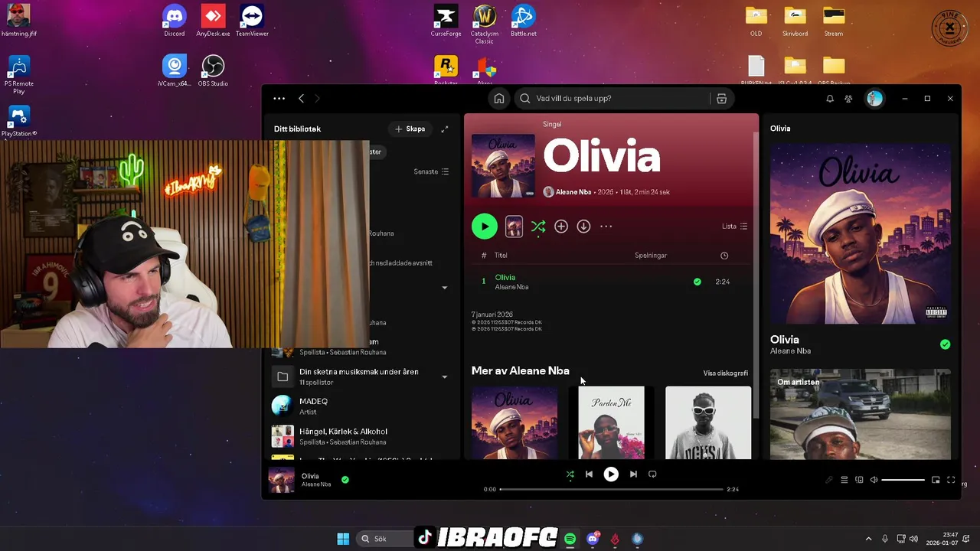Show hidden system tray icons

(x=868, y=539)
